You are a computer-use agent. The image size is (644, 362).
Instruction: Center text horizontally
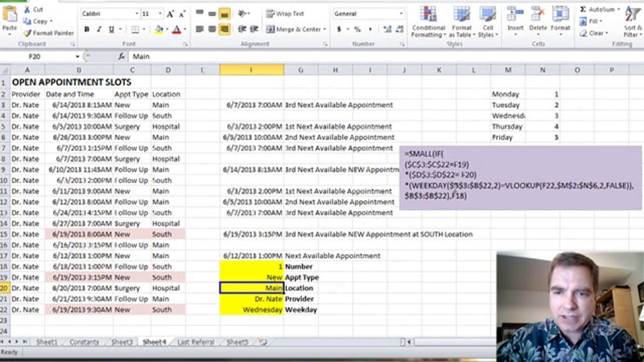[x=212, y=29]
